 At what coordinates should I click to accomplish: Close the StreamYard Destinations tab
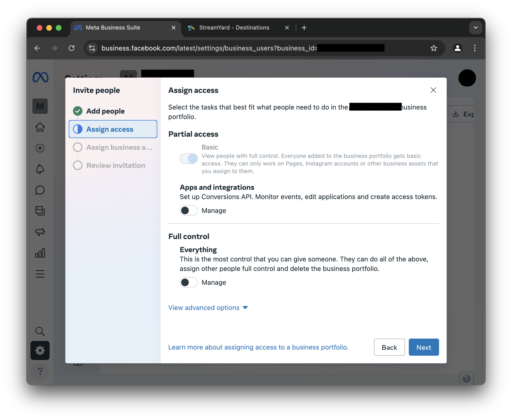click(287, 28)
